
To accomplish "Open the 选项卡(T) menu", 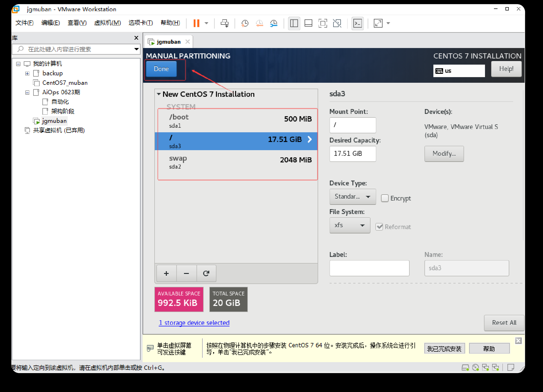I will (x=141, y=23).
